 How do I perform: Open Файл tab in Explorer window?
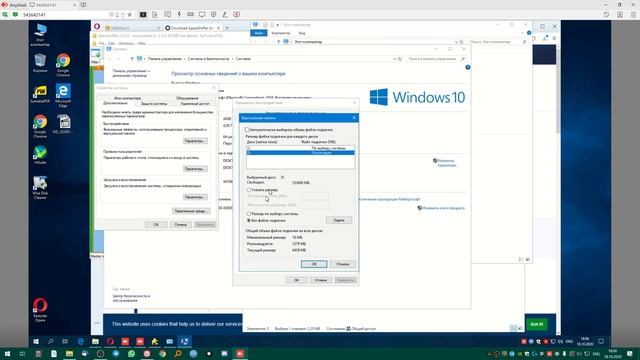(x=258, y=33)
